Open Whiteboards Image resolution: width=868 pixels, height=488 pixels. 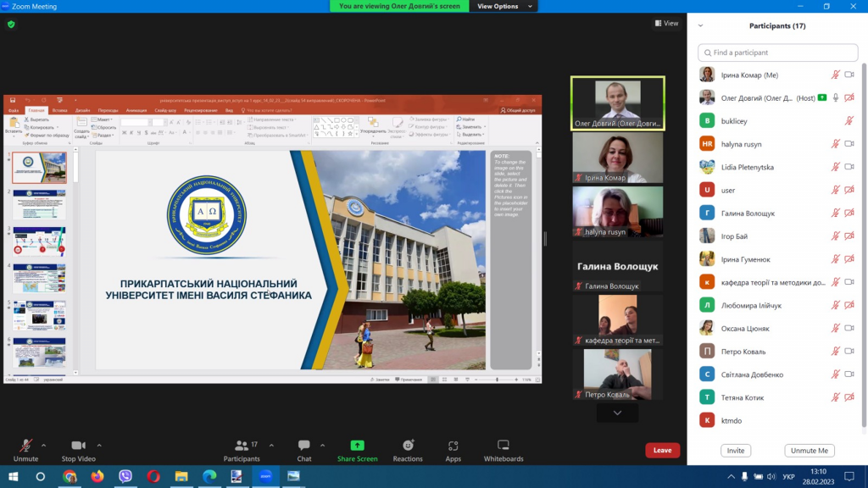coord(504,446)
